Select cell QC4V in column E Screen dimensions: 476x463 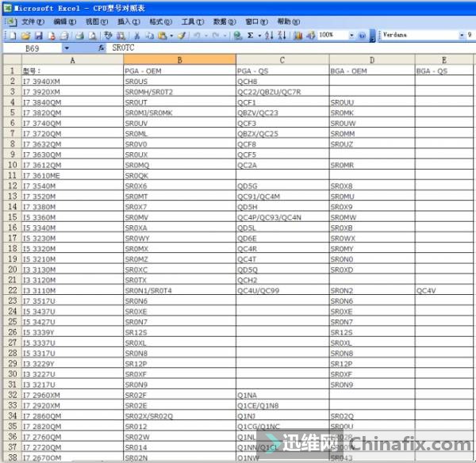click(444, 290)
